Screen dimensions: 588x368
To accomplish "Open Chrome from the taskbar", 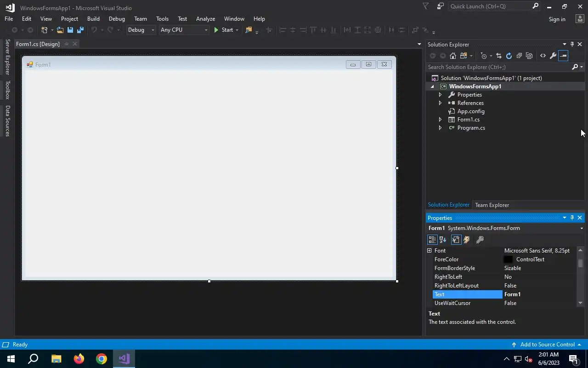I will pyautogui.click(x=102, y=359).
